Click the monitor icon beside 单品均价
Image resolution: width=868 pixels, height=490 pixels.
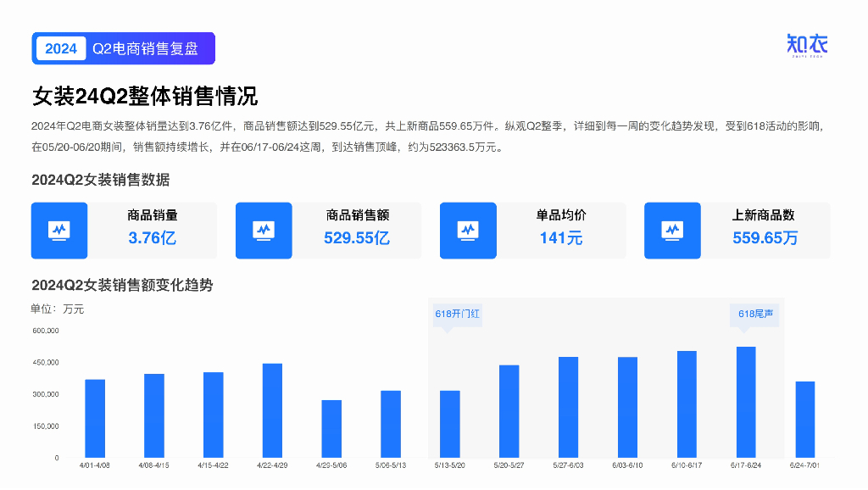(468, 230)
